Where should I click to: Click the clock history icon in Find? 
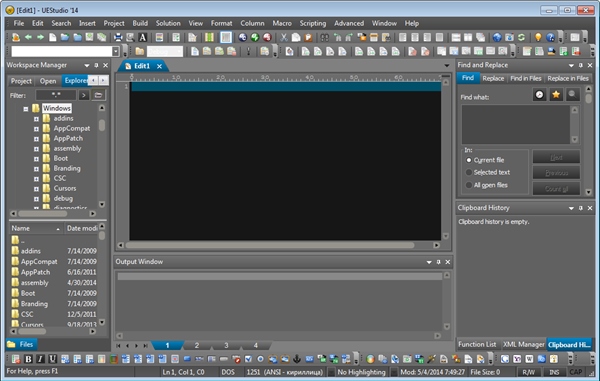[x=539, y=94]
